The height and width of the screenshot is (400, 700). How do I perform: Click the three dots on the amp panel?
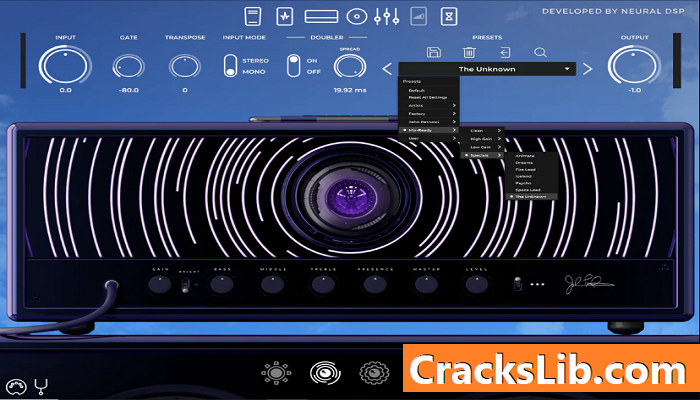coord(537,284)
